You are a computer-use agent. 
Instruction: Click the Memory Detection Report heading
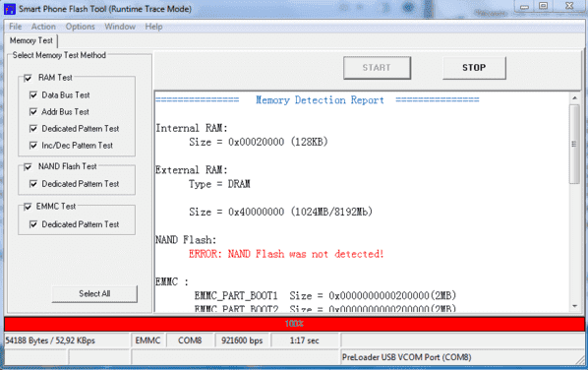(320, 100)
